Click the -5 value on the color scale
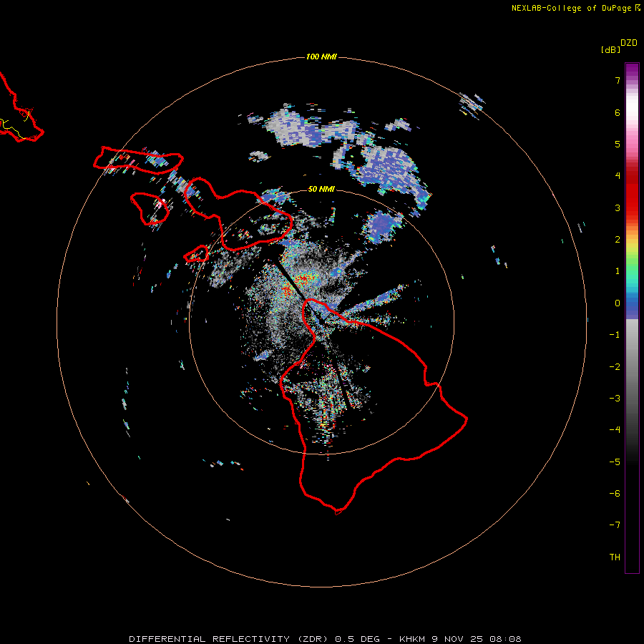This screenshot has height=644, width=644. (615, 462)
